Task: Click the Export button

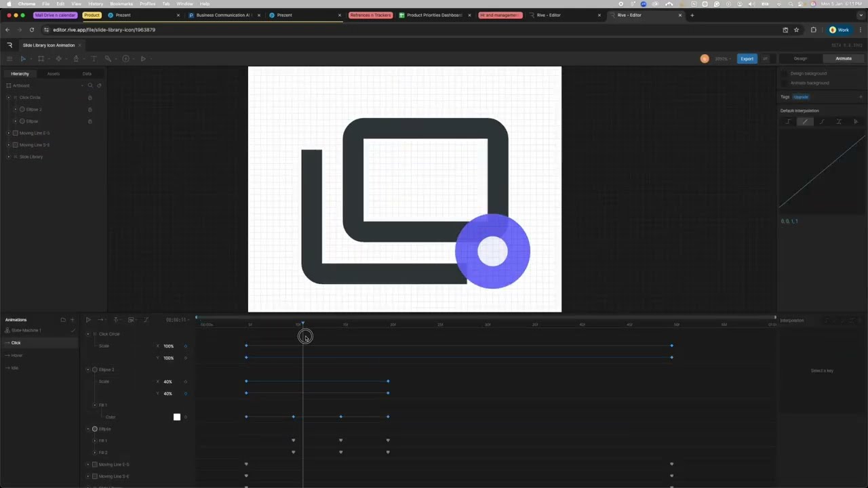Action: (x=747, y=59)
